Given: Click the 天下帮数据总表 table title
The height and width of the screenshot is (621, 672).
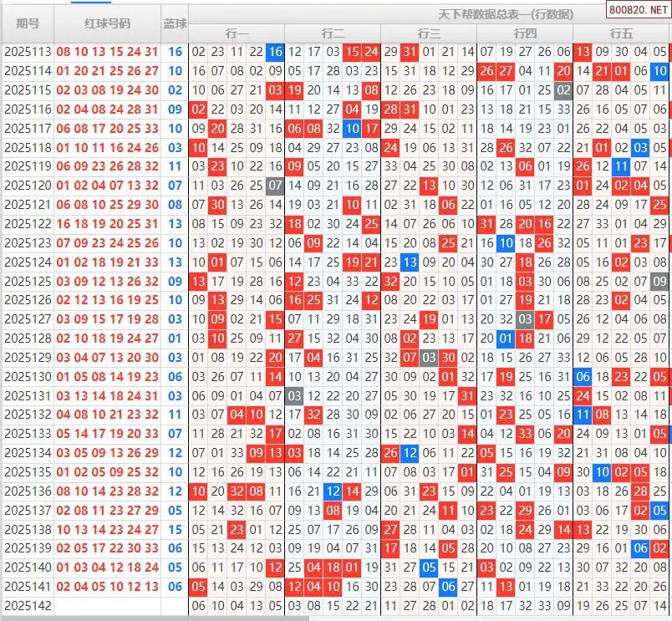Looking at the screenshot, I should (x=506, y=14).
